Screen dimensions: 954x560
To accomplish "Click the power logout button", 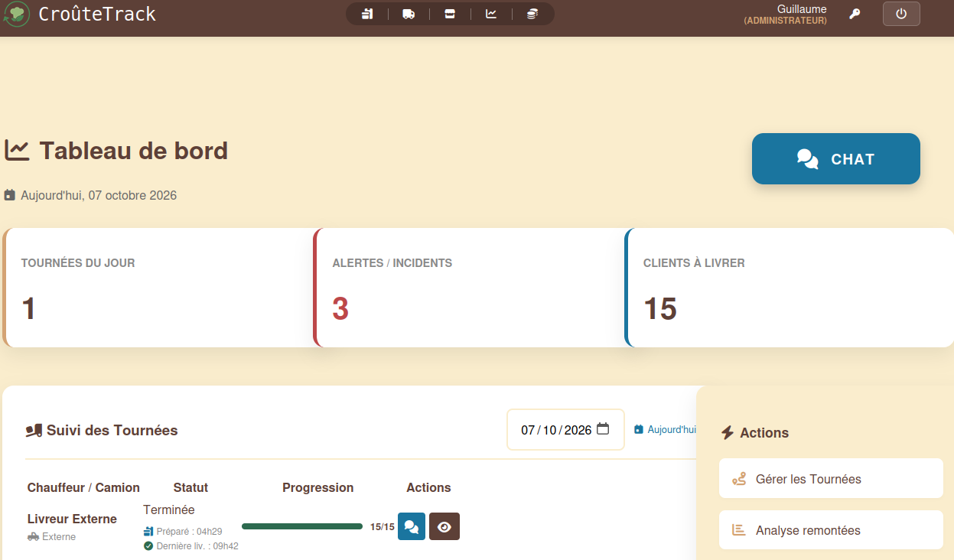I will 901,14.
